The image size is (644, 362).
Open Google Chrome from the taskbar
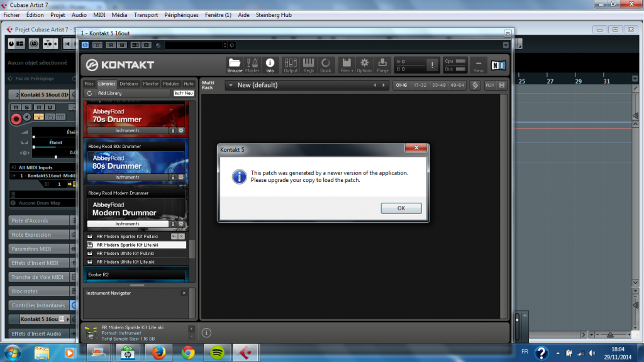click(x=188, y=353)
